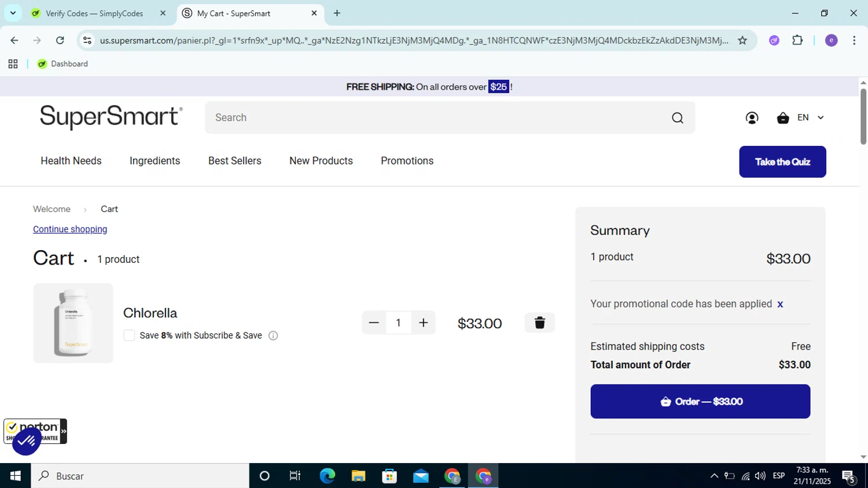Show Subscribe & Save info icon
This screenshot has height=488, width=868.
pyautogui.click(x=273, y=336)
